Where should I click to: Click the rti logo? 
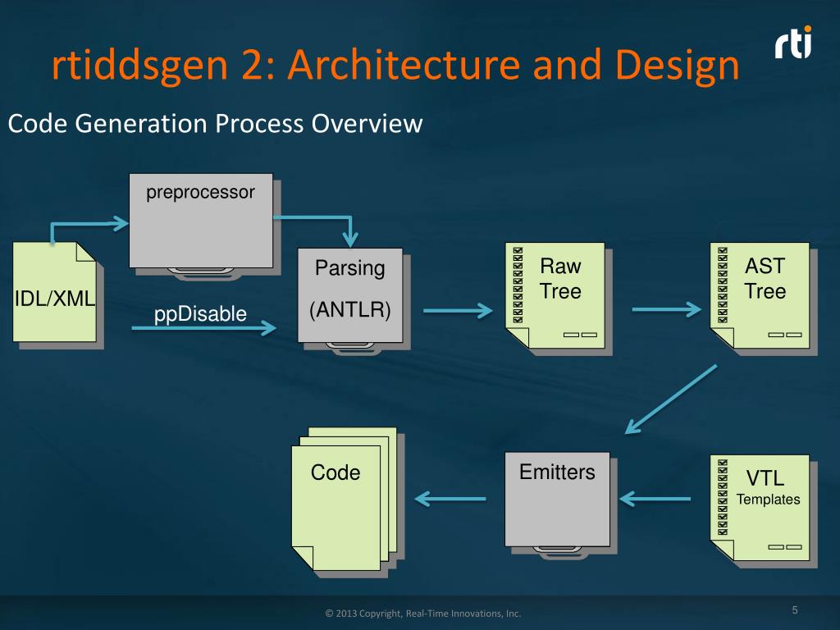(x=793, y=43)
